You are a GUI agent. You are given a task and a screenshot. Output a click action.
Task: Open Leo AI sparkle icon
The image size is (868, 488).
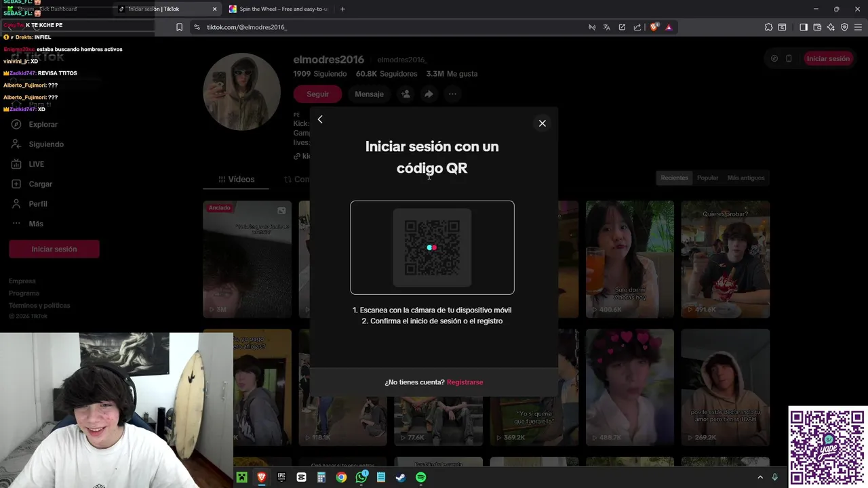pyautogui.click(x=831, y=27)
